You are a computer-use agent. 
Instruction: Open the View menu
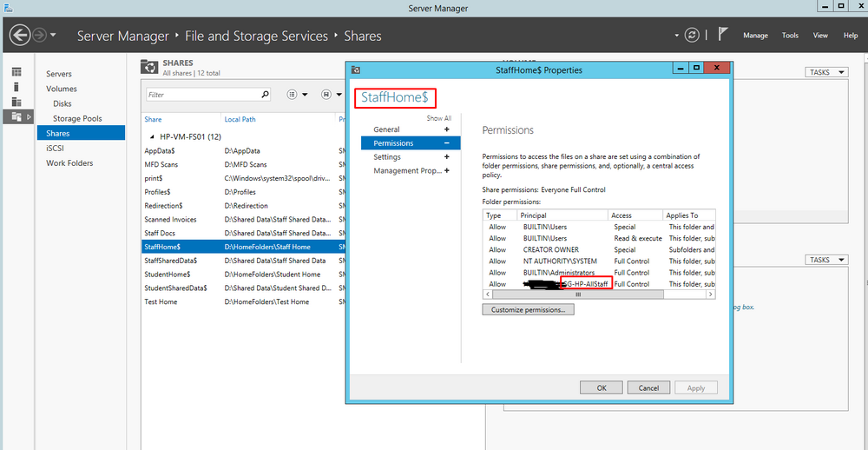(820, 36)
